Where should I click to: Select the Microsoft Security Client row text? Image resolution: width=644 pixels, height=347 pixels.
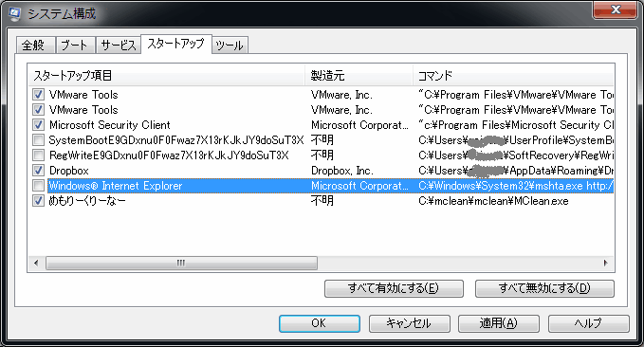tap(110, 125)
